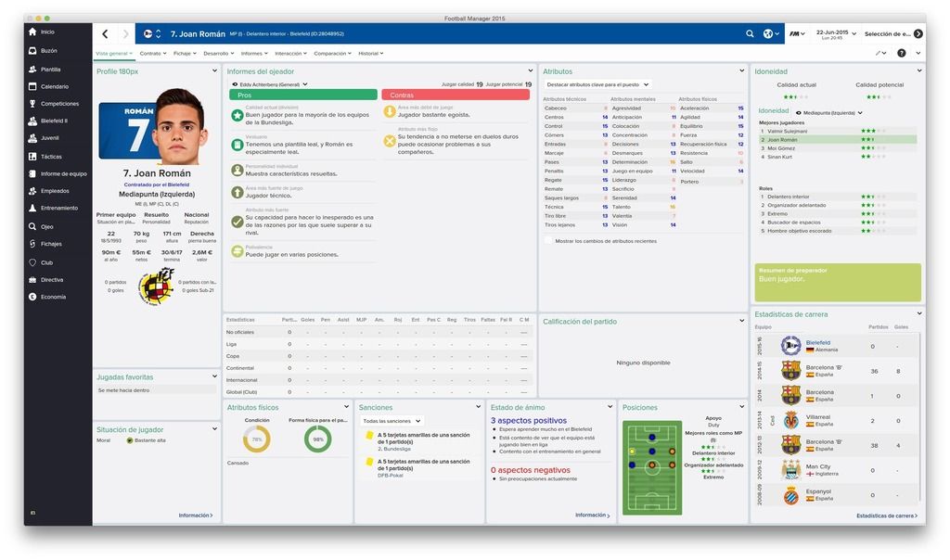Image resolution: width=950 pixels, height=560 pixels.
Task: Expand Informes del ojeador panel chevron
Action: pos(530,70)
